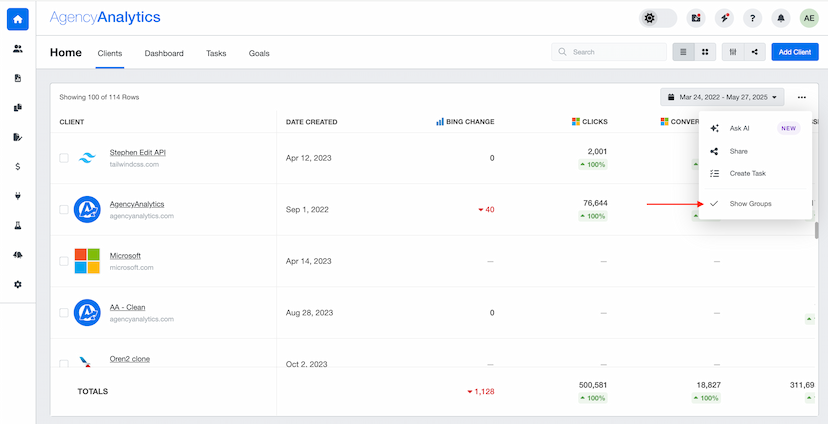828x424 pixels.
Task: Click the 500,581 total clicks value
Action: pyautogui.click(x=594, y=385)
